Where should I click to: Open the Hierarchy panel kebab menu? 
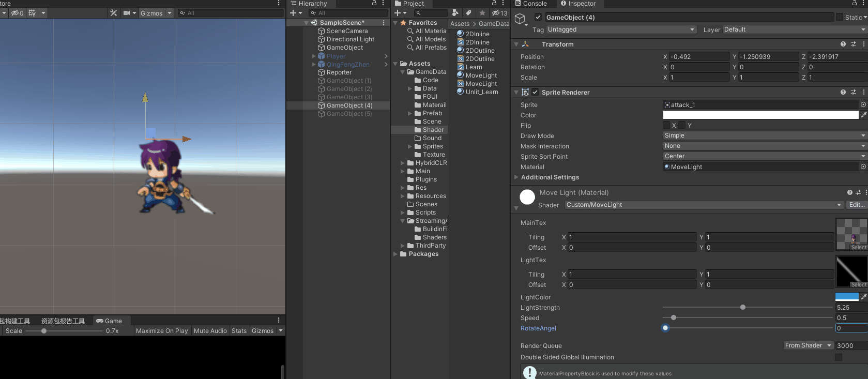coord(383,3)
